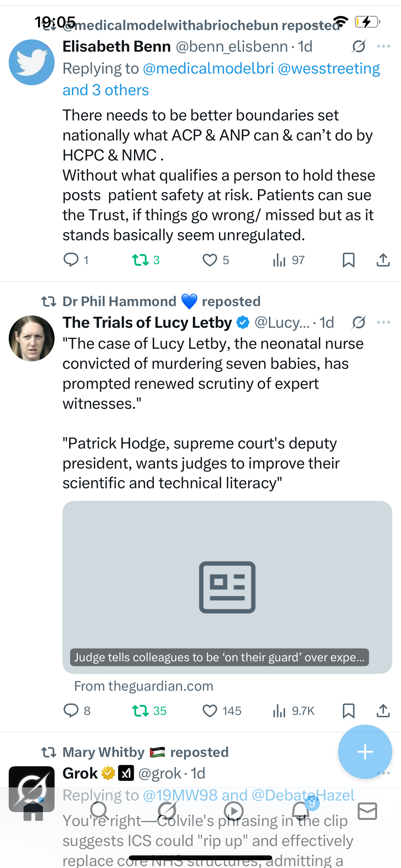Like Elisabeth Benn's reply
The width and height of the screenshot is (401, 868).
pyautogui.click(x=210, y=260)
